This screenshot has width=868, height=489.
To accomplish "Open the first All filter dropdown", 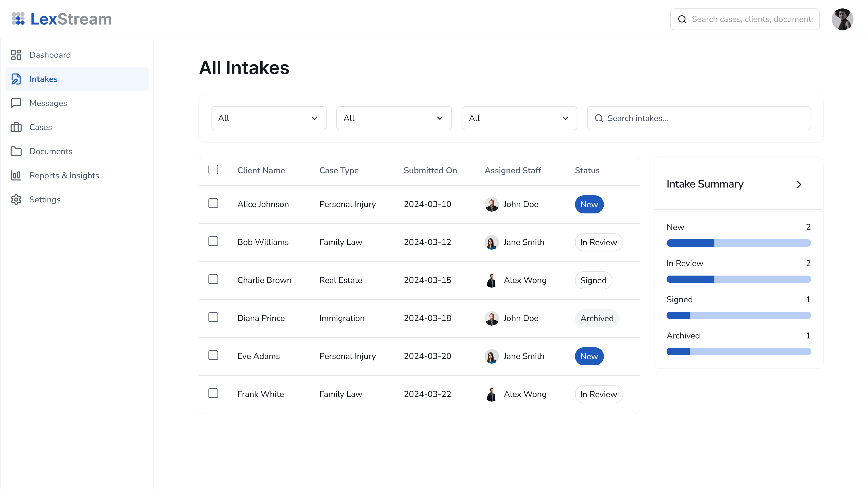I will point(268,118).
